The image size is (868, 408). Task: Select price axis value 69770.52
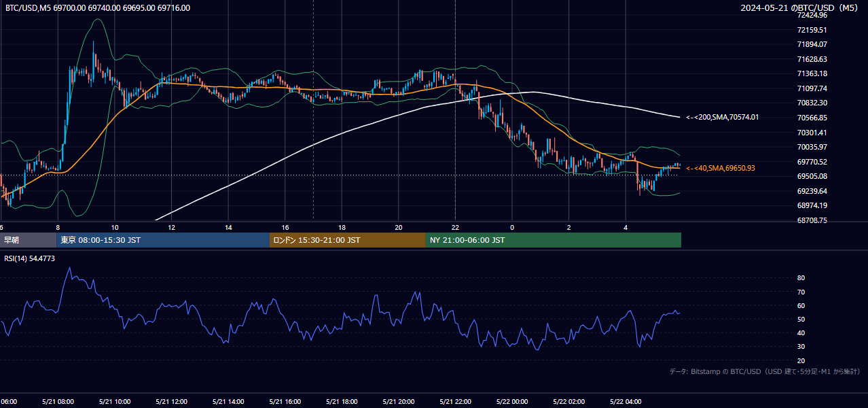(x=812, y=162)
